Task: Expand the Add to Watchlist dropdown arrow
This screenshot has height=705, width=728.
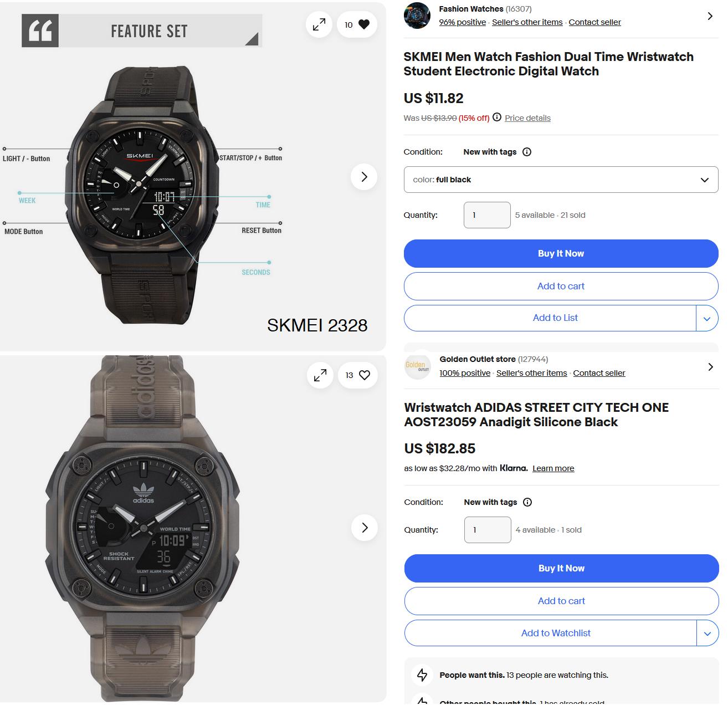Action: [708, 634]
